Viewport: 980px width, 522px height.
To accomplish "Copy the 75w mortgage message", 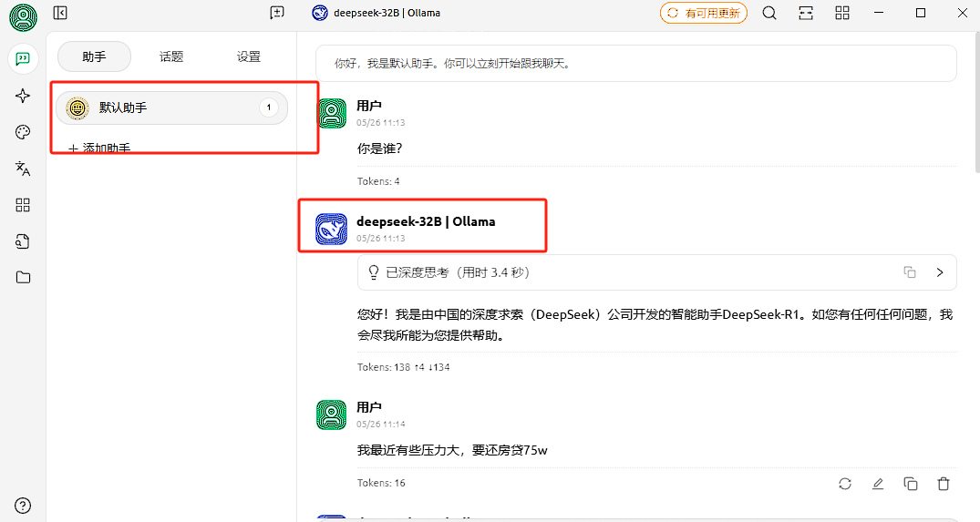I will point(911,484).
